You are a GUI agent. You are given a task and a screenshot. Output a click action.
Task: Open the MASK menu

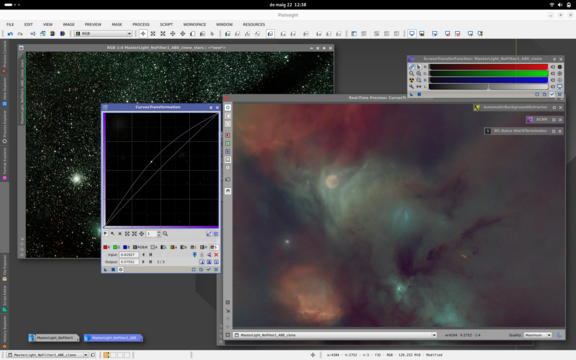click(117, 24)
